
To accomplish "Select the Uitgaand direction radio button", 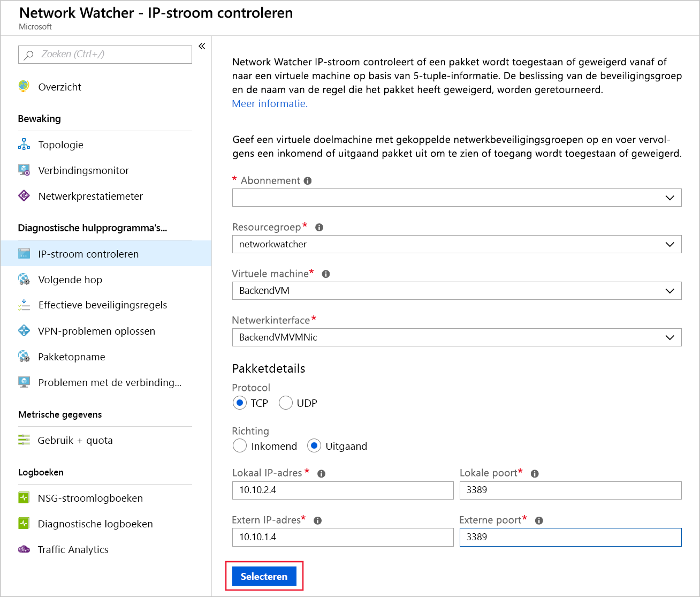I will click(x=314, y=445).
